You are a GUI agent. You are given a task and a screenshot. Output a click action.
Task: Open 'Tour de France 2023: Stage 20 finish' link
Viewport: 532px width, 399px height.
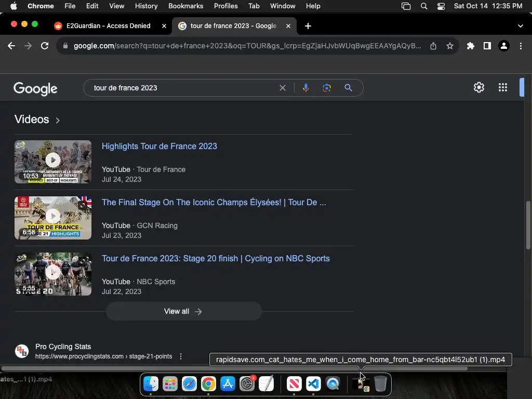(216, 259)
